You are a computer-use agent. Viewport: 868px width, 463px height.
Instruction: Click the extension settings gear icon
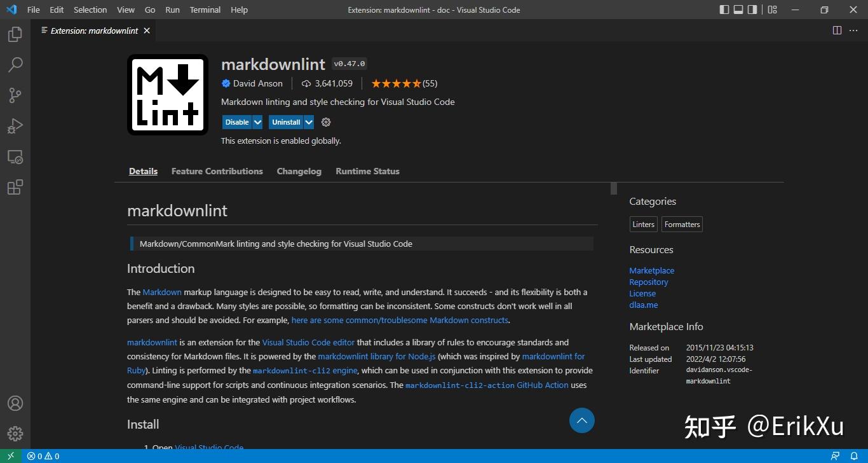tap(326, 122)
